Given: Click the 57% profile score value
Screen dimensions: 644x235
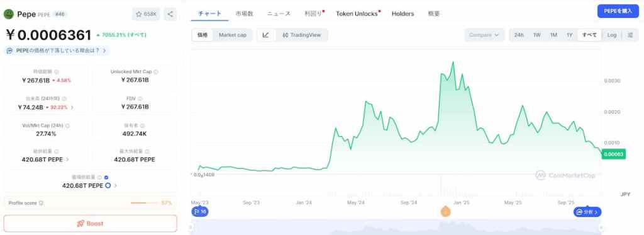Looking at the screenshot, I should pos(166,203).
